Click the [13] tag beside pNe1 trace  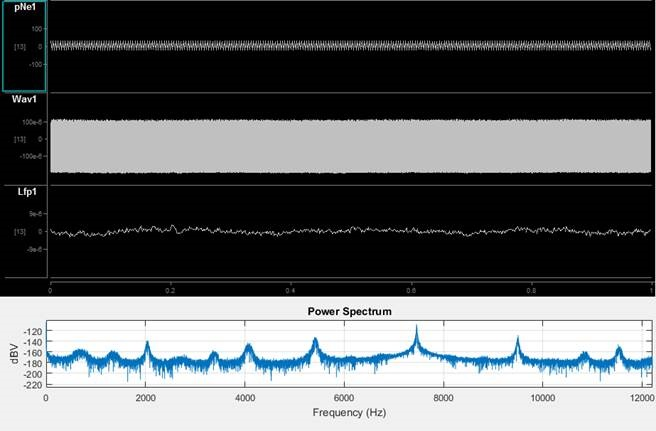point(20,47)
